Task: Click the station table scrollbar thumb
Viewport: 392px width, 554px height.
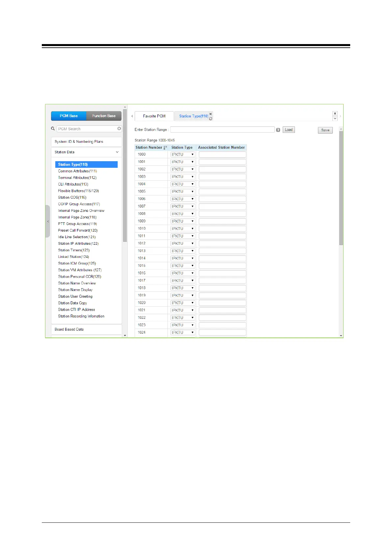Action: coord(341,188)
